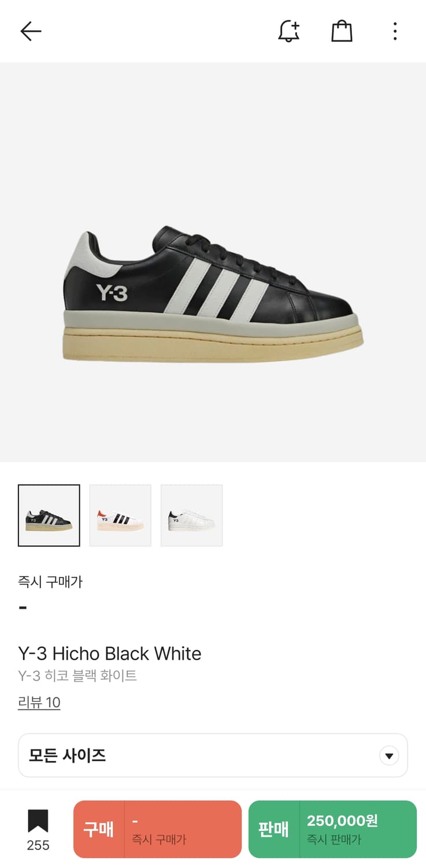Open the three-dot more options menu

395,31
